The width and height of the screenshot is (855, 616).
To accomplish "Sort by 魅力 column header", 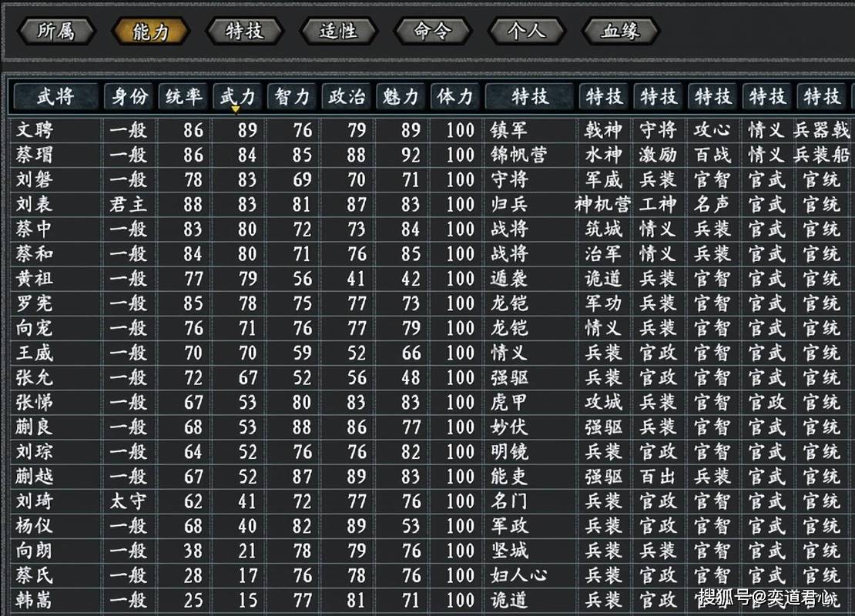I will coord(401,97).
